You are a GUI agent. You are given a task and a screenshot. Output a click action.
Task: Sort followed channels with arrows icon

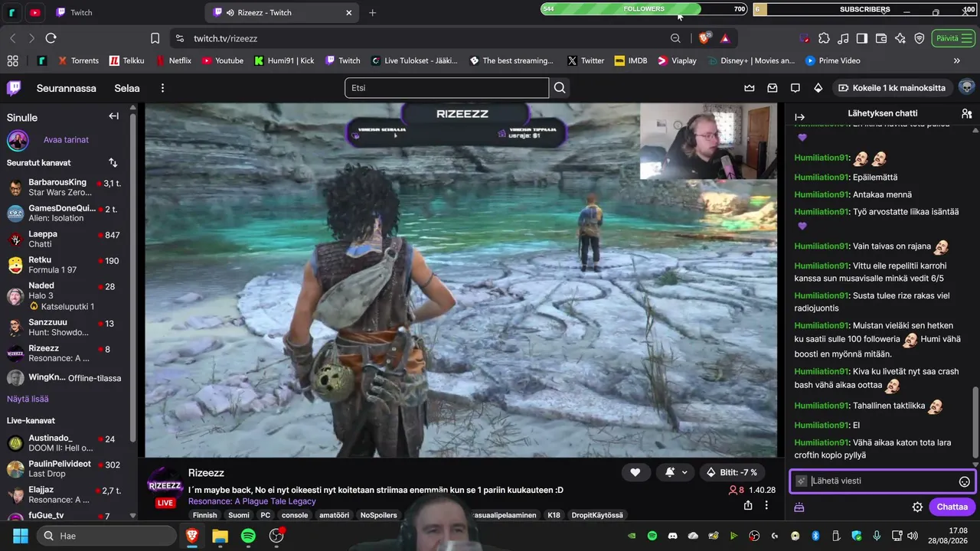[x=113, y=162]
